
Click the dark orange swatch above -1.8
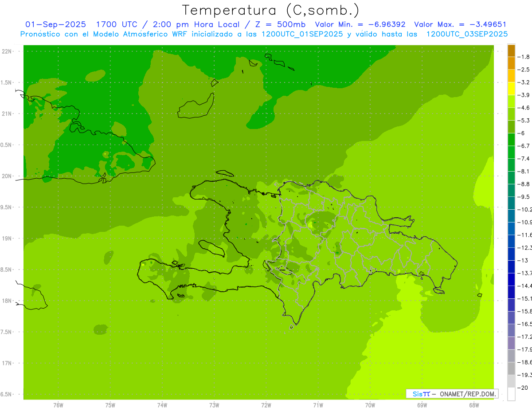(511, 51)
